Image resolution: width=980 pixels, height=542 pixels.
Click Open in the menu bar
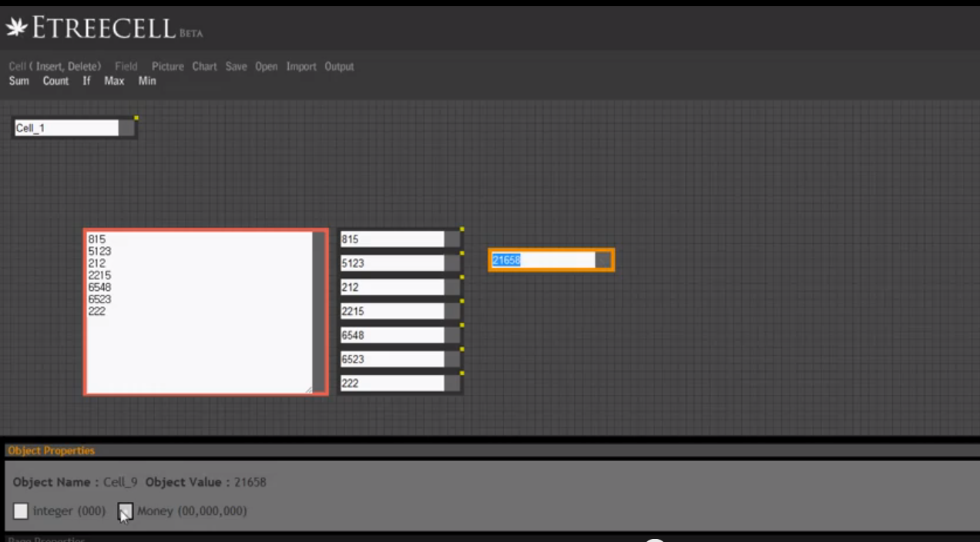point(267,67)
